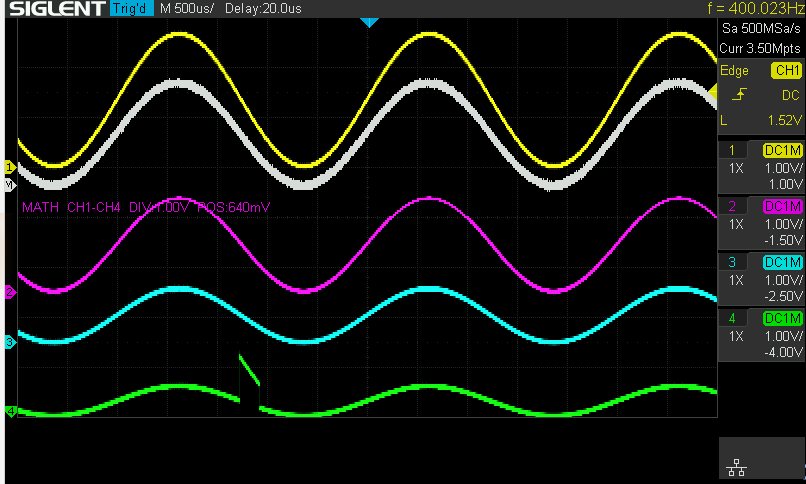Click the MATH CH1-CH4 label text
This screenshot has height=484, width=806.
tap(71, 207)
